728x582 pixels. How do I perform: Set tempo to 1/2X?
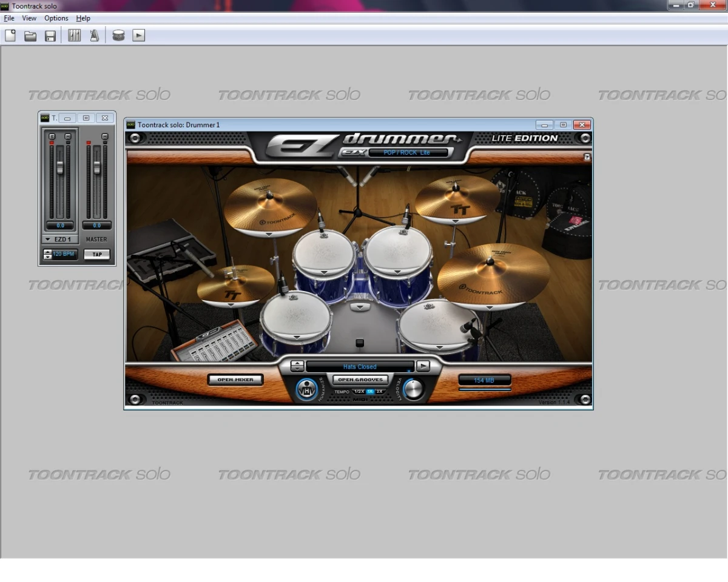(359, 392)
